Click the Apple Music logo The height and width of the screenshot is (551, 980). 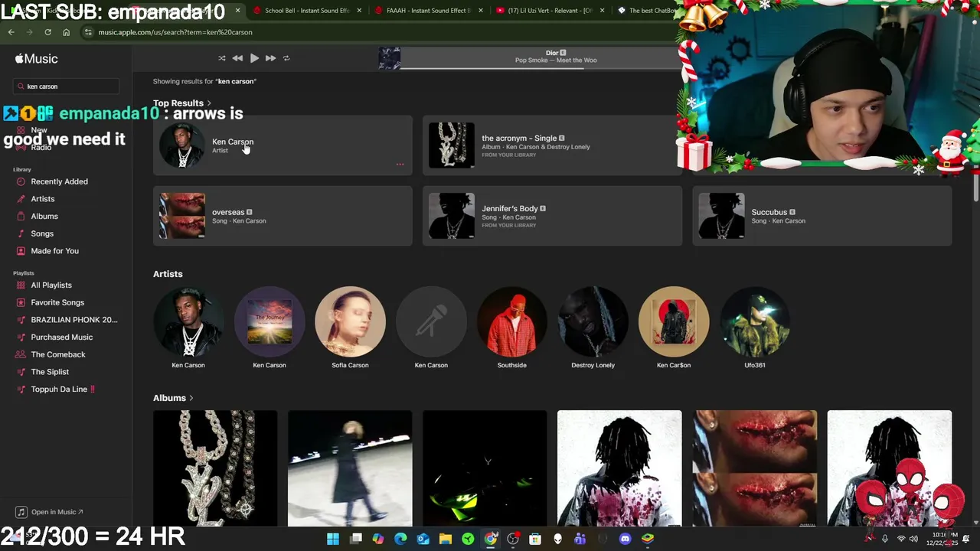[36, 59]
